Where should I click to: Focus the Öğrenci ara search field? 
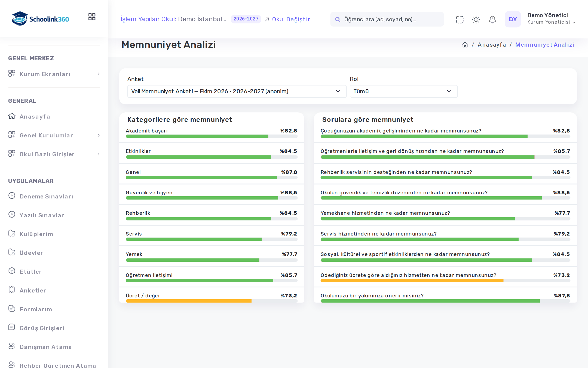pyautogui.click(x=387, y=19)
